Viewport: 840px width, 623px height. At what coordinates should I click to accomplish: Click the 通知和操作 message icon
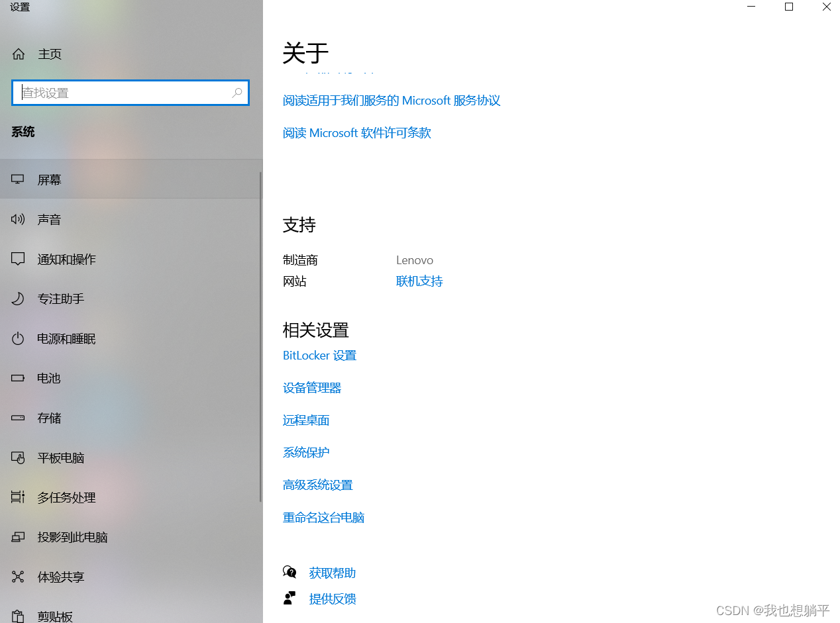(x=18, y=259)
